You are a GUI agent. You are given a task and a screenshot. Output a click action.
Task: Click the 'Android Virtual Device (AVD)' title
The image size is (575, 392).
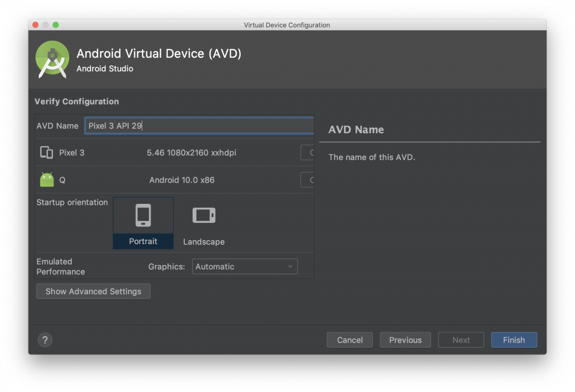pos(159,53)
